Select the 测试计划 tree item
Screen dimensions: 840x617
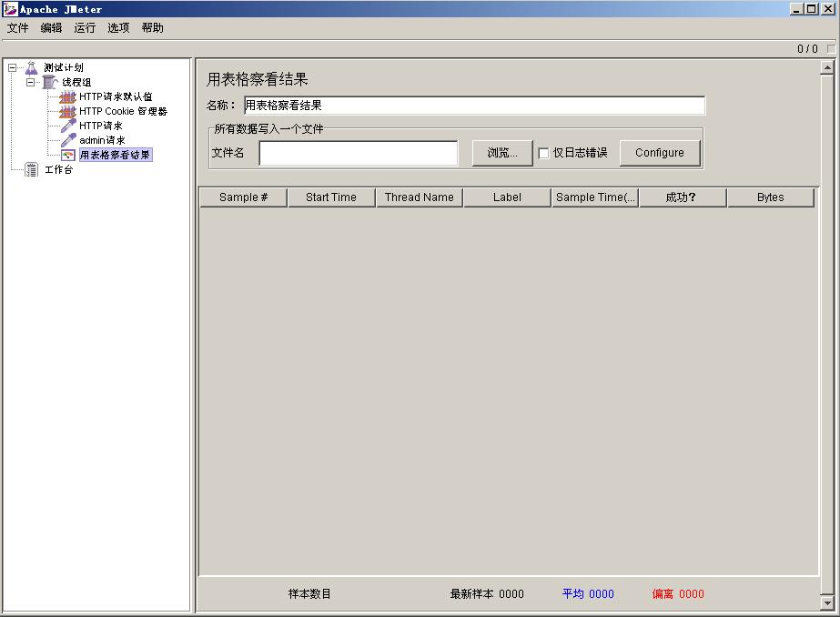point(64,67)
